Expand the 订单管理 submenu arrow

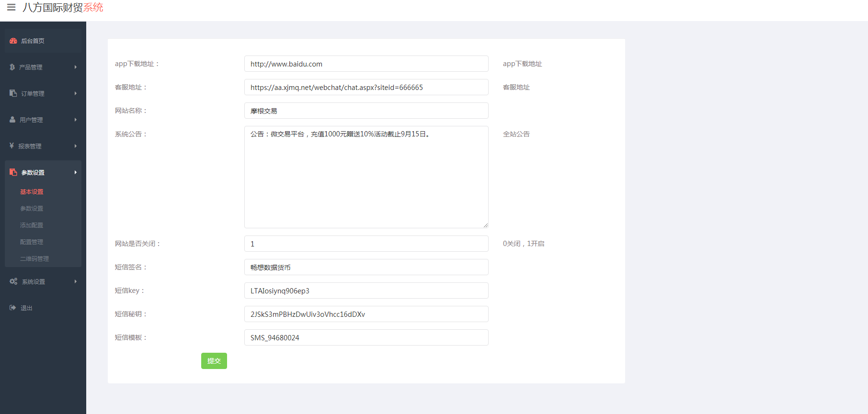[x=76, y=93]
